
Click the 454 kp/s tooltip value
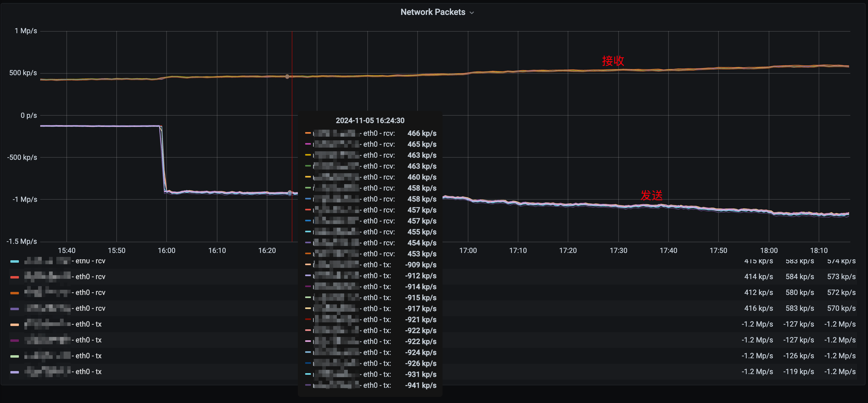pos(422,243)
